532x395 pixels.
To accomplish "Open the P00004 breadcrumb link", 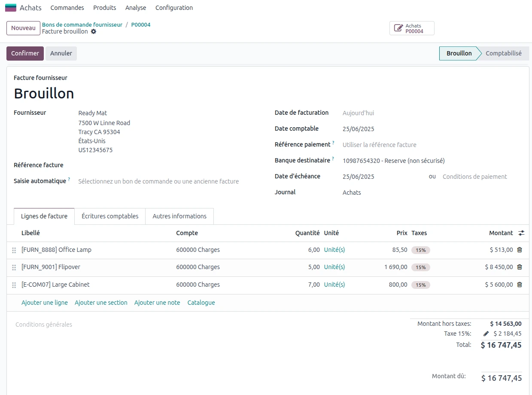I will coord(141,25).
